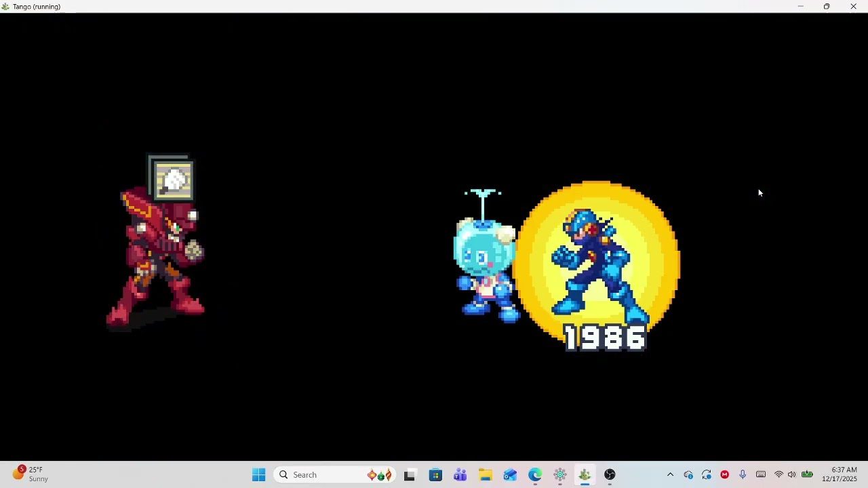This screenshot has width=868, height=488.
Task: Open Wi-Fi network settings in the tray
Action: 778,475
